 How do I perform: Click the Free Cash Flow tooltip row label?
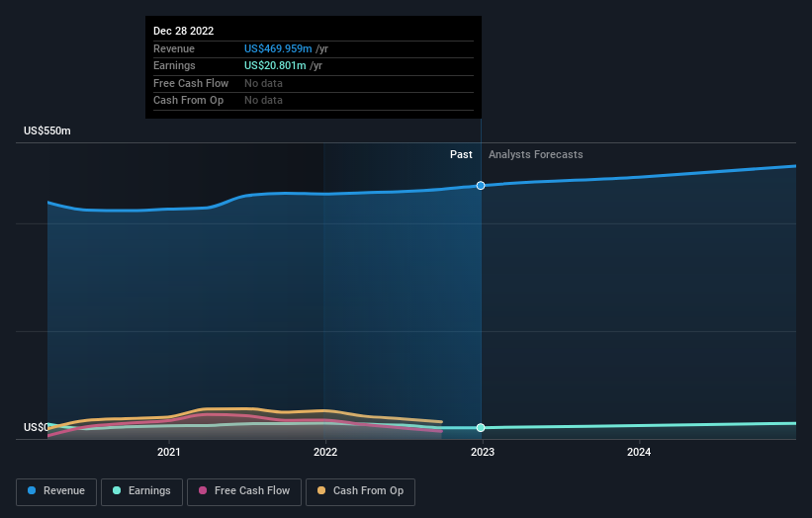191,83
